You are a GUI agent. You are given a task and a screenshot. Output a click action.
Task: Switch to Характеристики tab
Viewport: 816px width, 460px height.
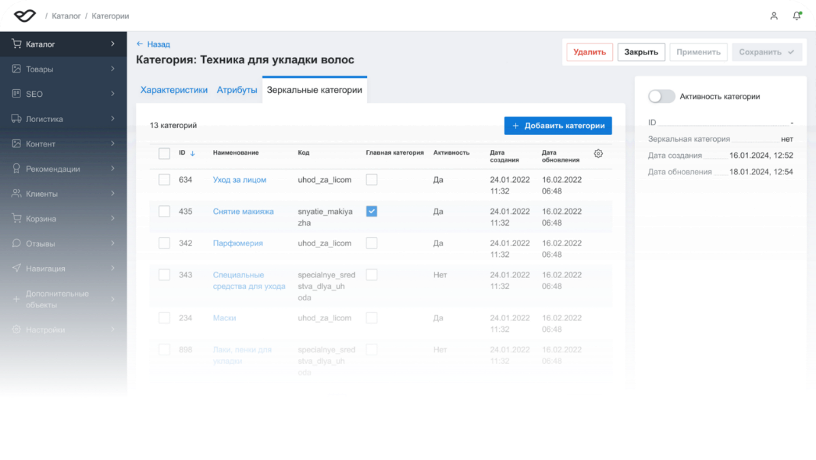point(174,90)
